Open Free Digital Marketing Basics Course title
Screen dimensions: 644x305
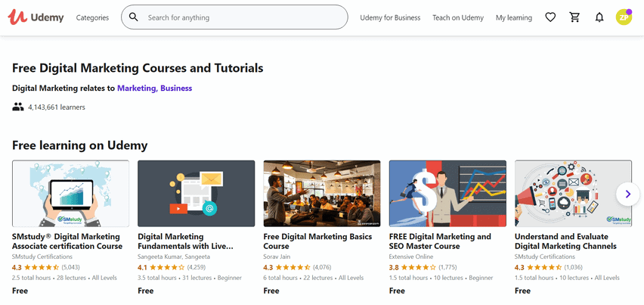317,241
